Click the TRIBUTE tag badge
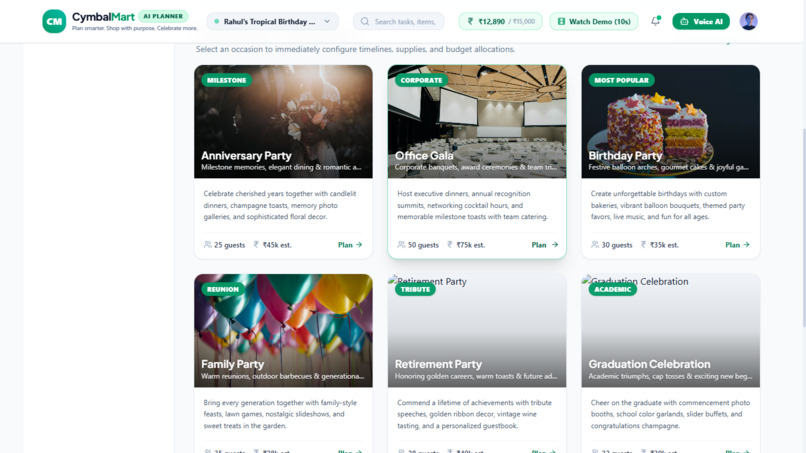806x453 pixels. [x=415, y=289]
